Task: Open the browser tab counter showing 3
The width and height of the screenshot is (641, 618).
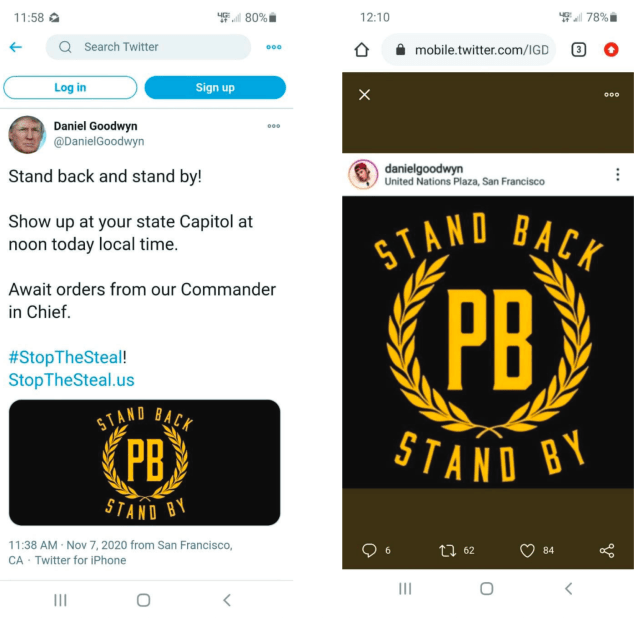Action: pyautogui.click(x=578, y=49)
